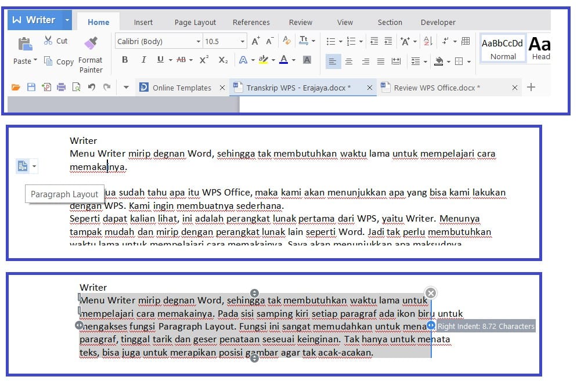The height and width of the screenshot is (391, 588).
Task: Click the plus button to add new tab
Action: [x=531, y=88]
